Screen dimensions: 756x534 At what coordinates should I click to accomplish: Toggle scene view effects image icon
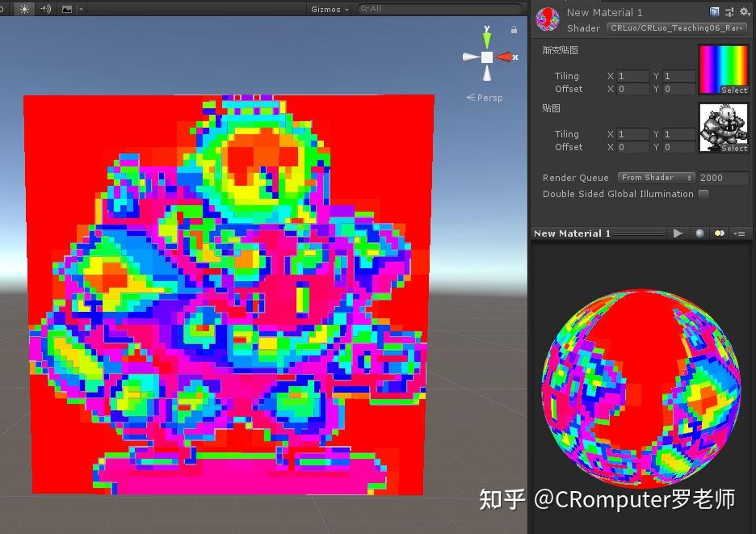[67, 9]
